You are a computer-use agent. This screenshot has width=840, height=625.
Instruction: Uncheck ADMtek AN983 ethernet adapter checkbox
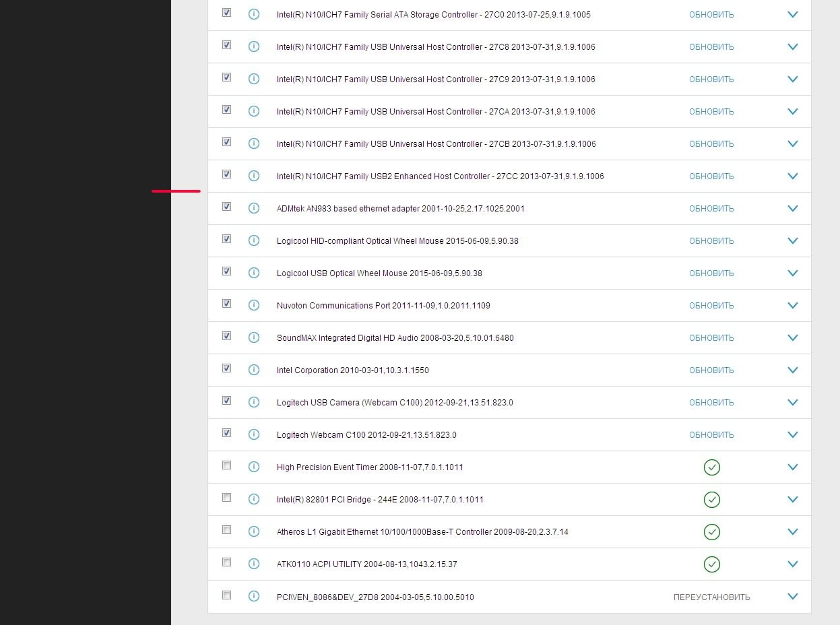point(226,206)
